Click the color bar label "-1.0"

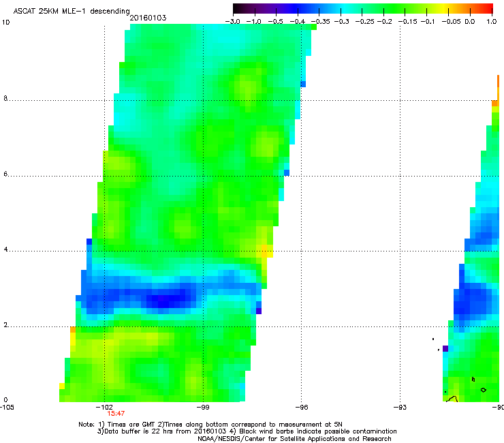pos(254,22)
